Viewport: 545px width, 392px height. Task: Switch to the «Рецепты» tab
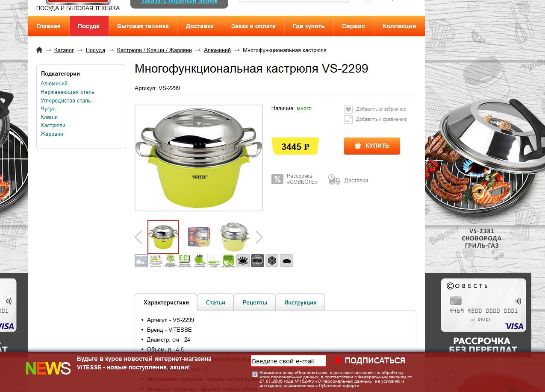click(x=255, y=302)
